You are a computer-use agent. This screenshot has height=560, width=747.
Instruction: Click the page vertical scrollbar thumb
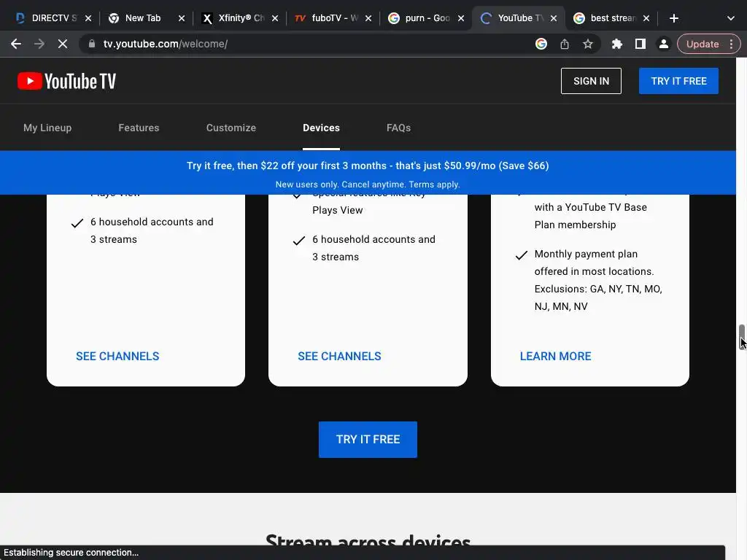coord(741,336)
